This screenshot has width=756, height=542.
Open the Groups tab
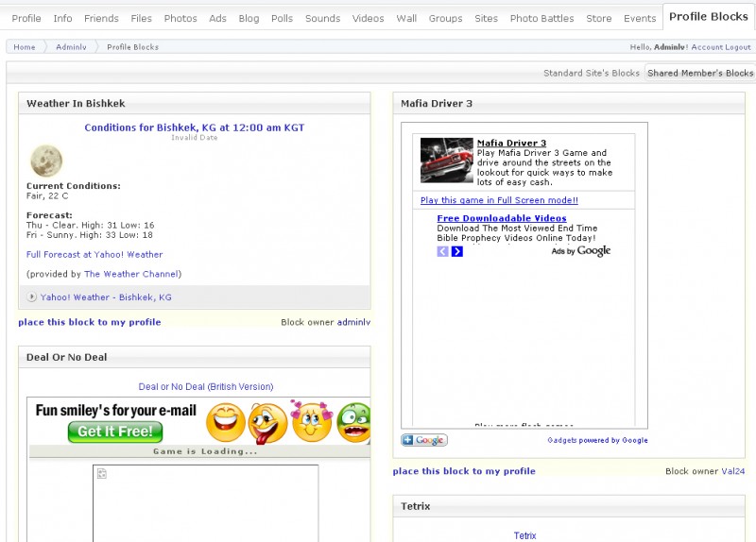445,18
